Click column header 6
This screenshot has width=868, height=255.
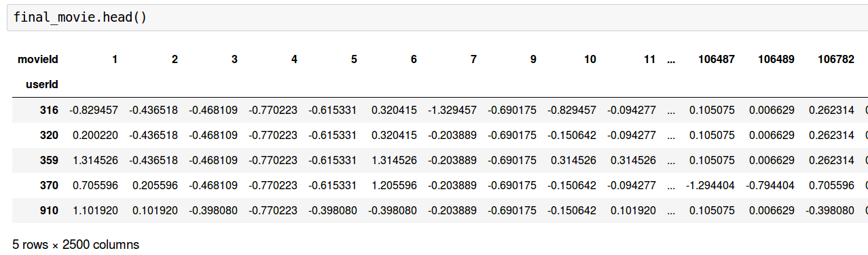pyautogui.click(x=414, y=60)
